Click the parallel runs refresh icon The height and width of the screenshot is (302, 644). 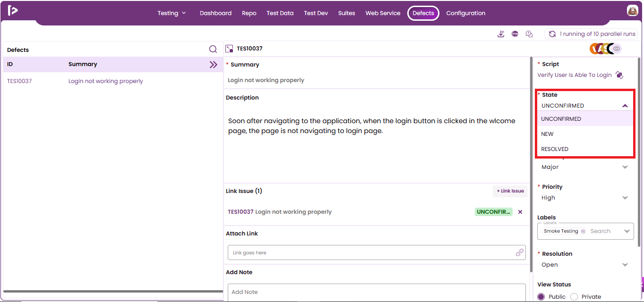click(x=552, y=34)
